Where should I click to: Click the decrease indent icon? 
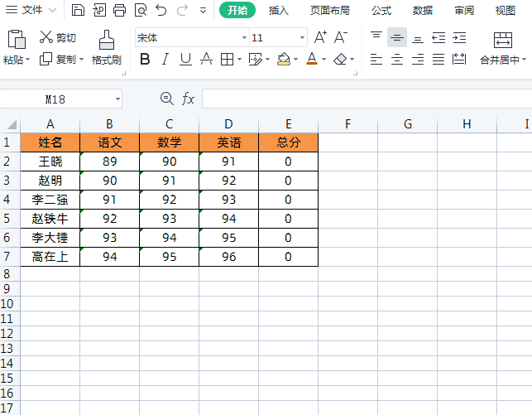[x=439, y=37]
